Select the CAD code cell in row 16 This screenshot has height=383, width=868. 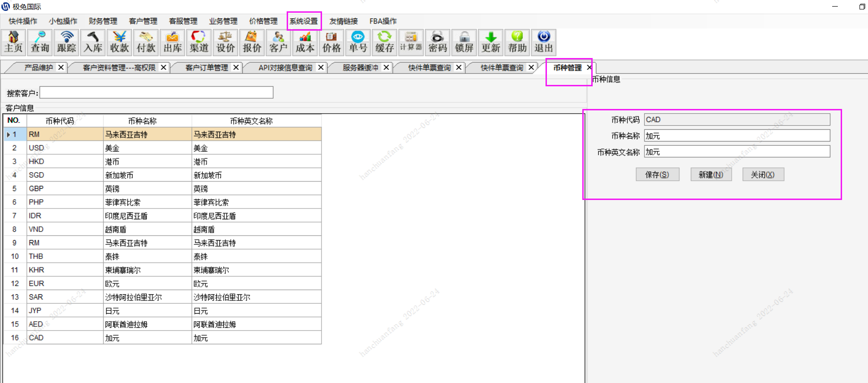(65, 338)
